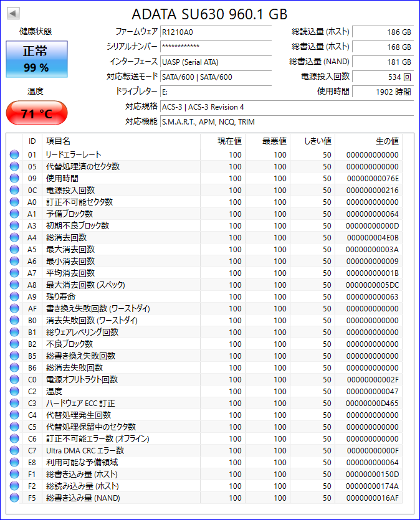Click status circle for 最小消去回数 row
Screen dimensions: 420x520
coord(14,261)
